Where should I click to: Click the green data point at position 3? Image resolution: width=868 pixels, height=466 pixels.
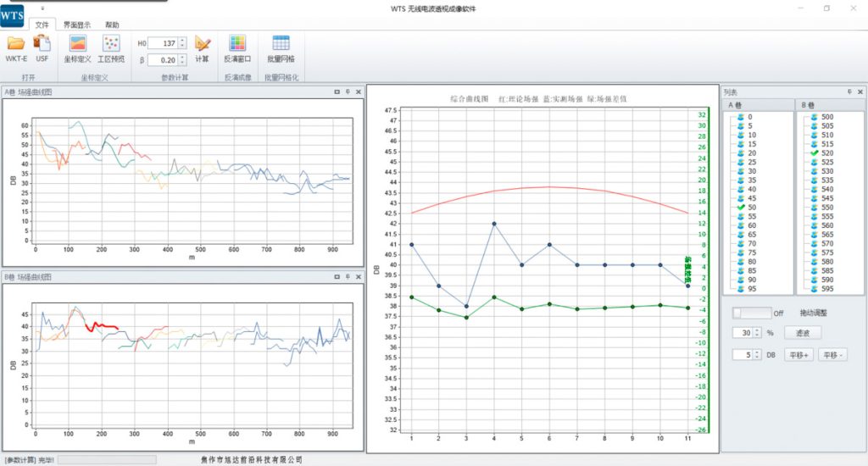[x=466, y=318]
